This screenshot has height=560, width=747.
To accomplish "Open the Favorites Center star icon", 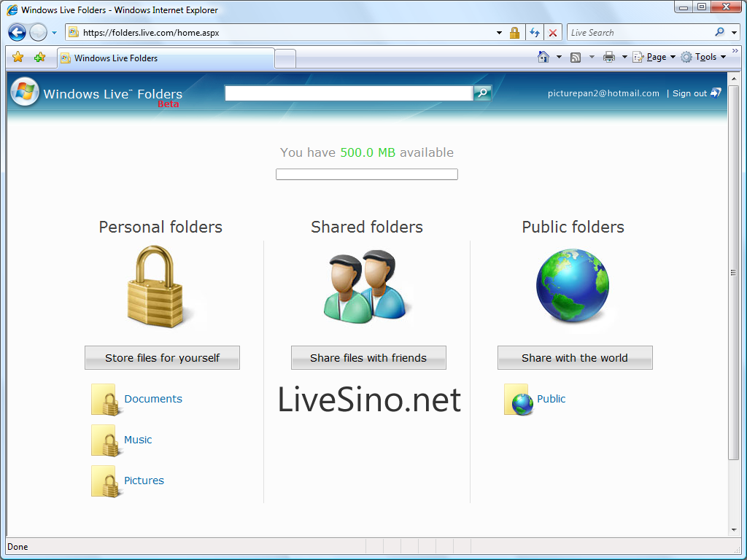I will (18, 57).
